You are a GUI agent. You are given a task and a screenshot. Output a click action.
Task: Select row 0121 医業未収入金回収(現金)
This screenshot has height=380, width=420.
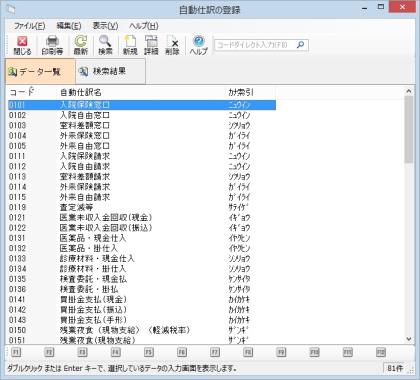pos(142,218)
